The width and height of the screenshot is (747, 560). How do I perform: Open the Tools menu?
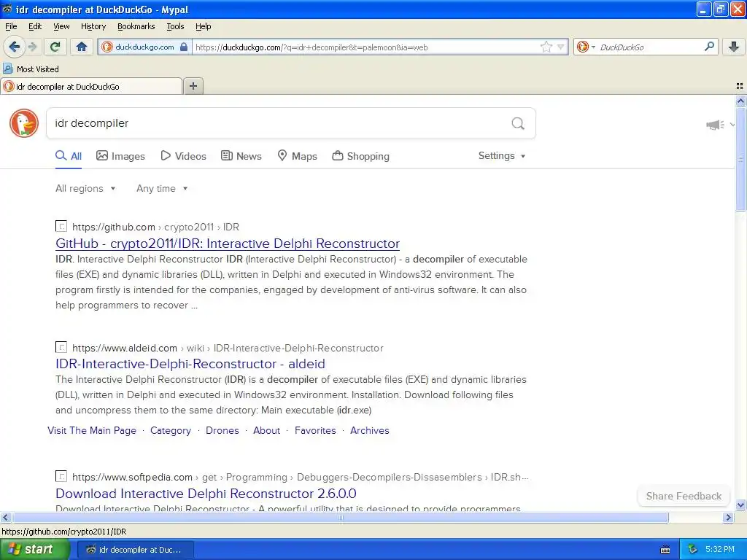[x=175, y=26]
